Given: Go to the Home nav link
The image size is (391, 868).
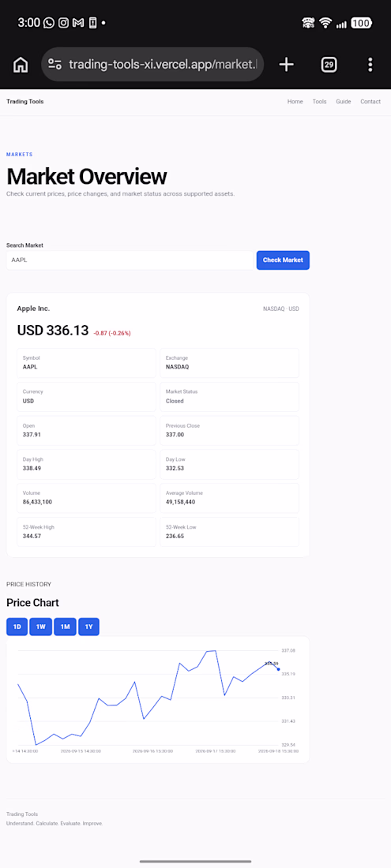Looking at the screenshot, I should click(295, 102).
